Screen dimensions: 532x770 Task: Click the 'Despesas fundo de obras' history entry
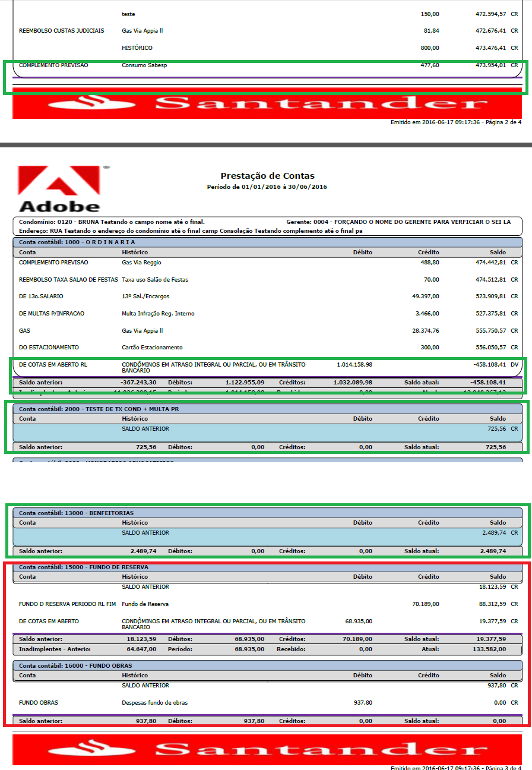pyautogui.click(x=154, y=703)
